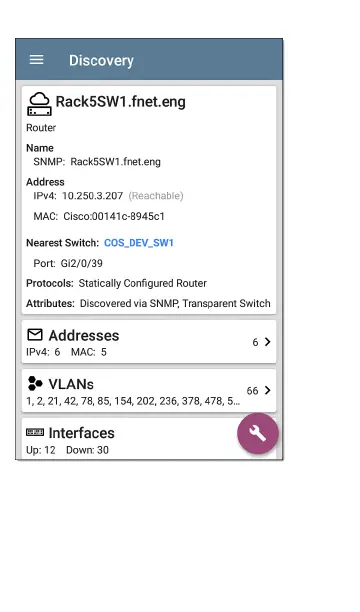The height and width of the screenshot is (612, 360).
Task: Expand the Addresses card chevron
Action: pyautogui.click(x=267, y=342)
